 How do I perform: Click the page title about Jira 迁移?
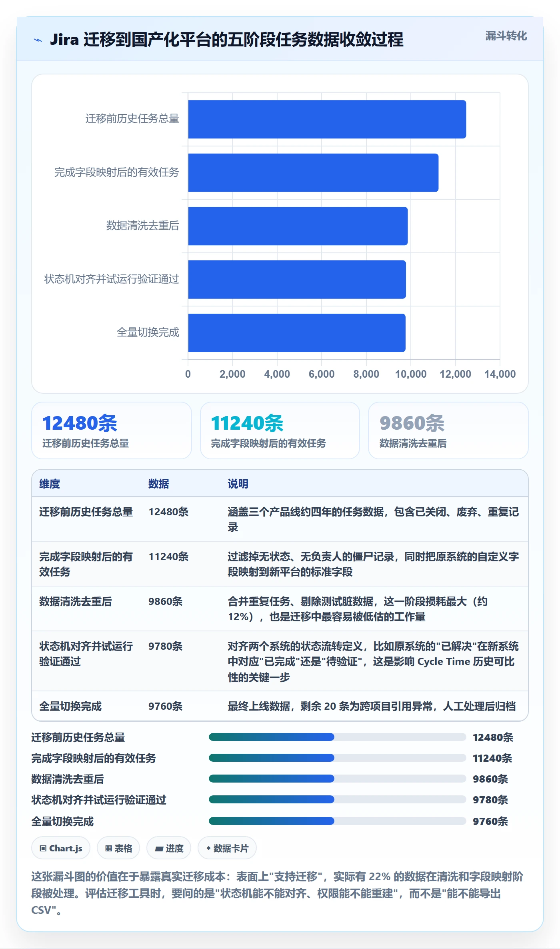click(x=226, y=40)
